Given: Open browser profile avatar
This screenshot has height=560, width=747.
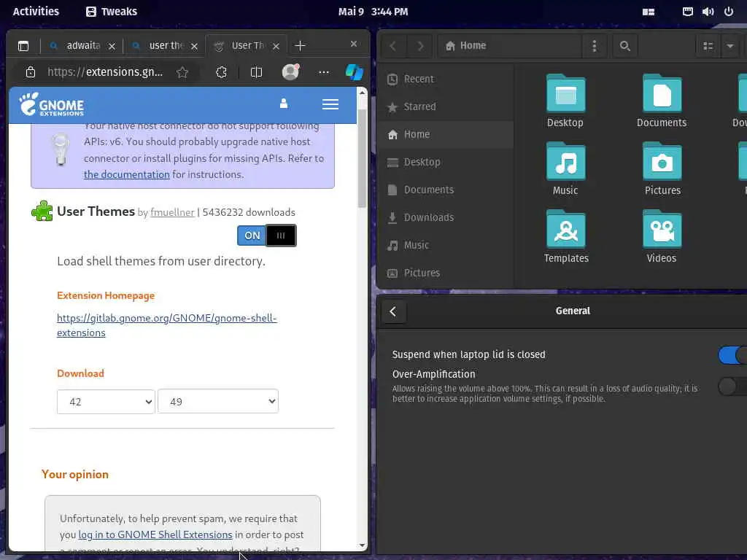Looking at the screenshot, I should [290, 72].
